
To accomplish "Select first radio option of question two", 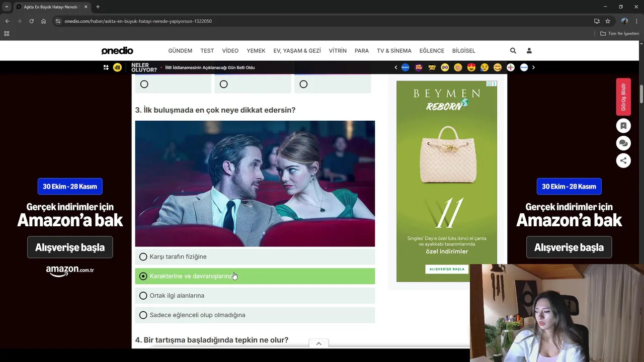I will click(144, 84).
